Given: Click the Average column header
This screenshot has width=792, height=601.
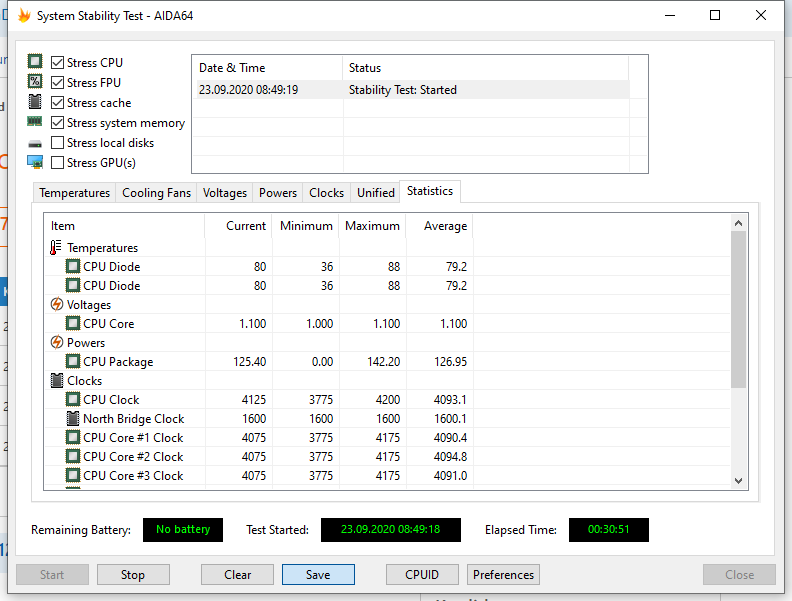Looking at the screenshot, I should click(x=439, y=226).
